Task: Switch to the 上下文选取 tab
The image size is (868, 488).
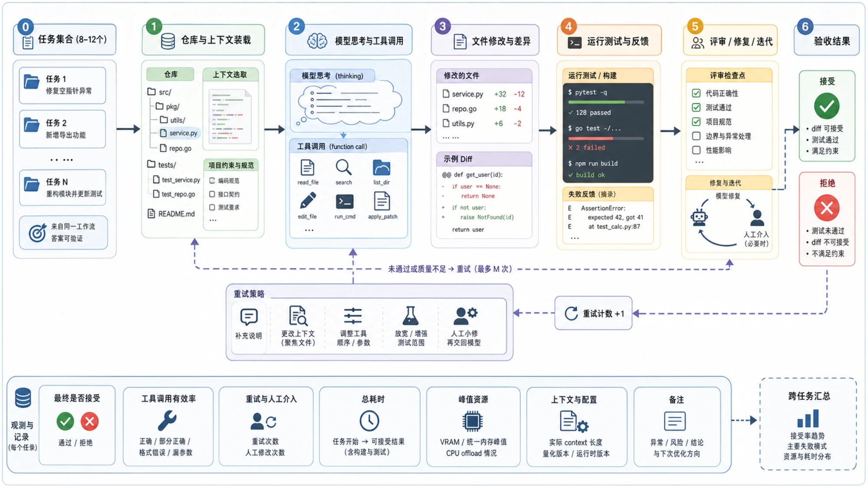Action: pyautogui.click(x=230, y=75)
